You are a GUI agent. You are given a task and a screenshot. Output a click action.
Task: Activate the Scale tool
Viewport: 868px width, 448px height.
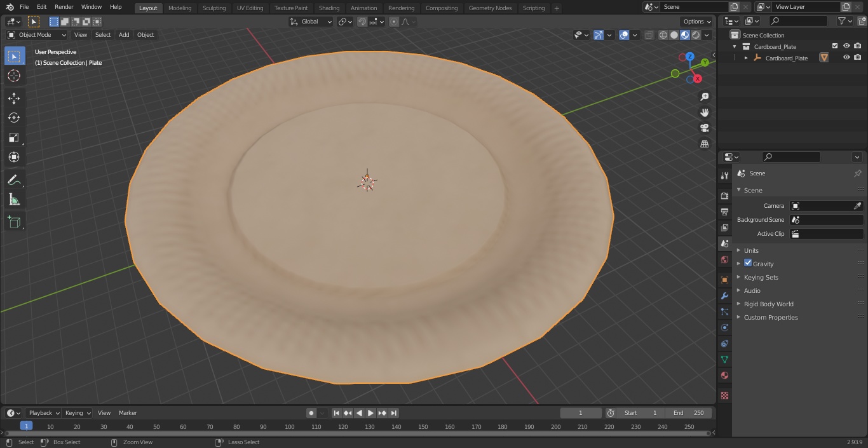click(x=14, y=137)
